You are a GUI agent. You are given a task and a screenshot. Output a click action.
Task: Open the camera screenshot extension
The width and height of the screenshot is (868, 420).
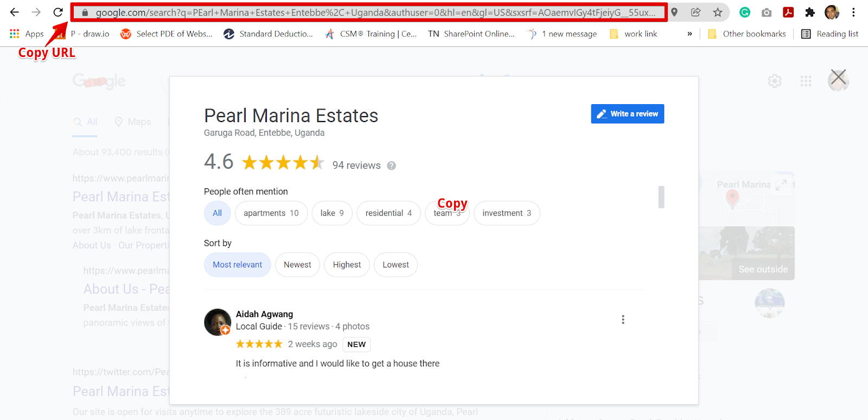click(767, 12)
